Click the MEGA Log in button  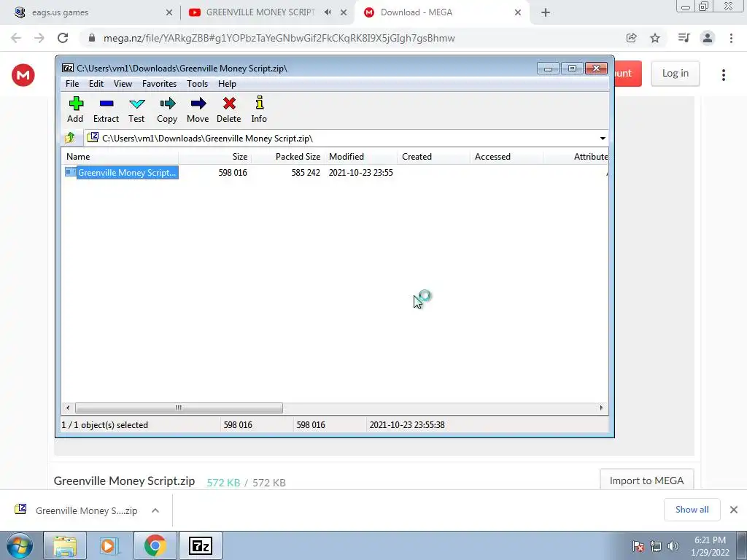675,74
